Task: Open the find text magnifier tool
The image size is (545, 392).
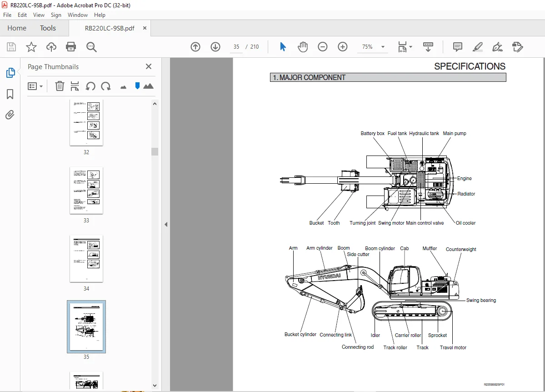Action: coord(91,47)
